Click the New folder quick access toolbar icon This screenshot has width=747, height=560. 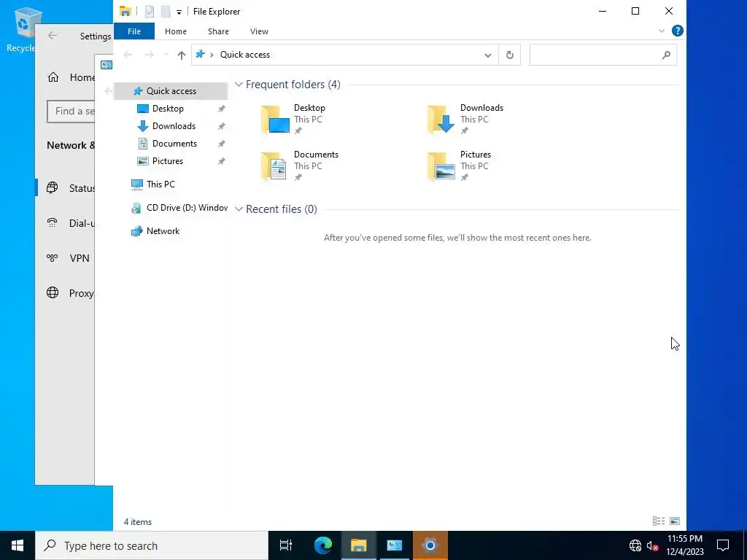click(166, 12)
